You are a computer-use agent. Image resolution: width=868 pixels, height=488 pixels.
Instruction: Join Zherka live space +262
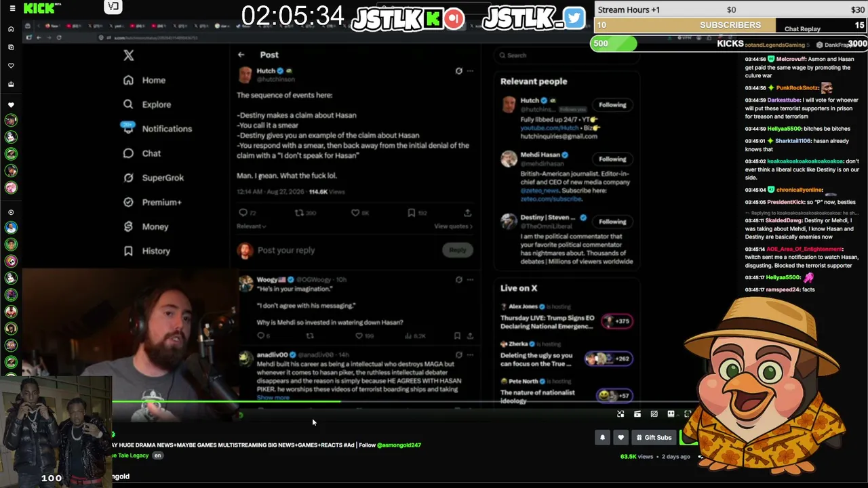(609, 359)
